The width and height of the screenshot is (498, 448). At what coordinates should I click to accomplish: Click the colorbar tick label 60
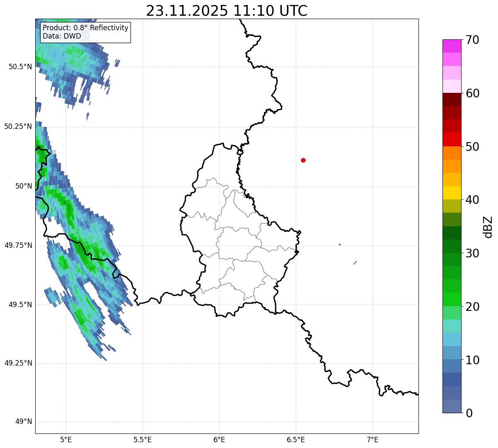[x=472, y=93]
